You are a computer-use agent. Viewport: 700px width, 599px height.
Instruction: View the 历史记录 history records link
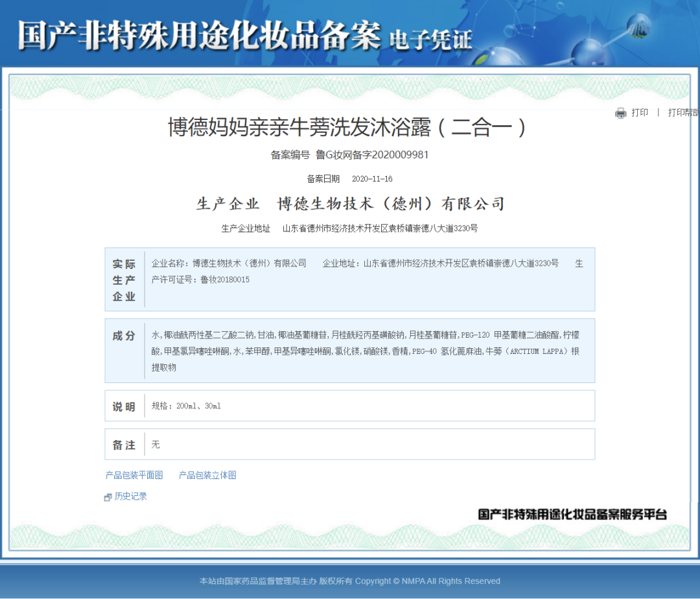pos(131,497)
